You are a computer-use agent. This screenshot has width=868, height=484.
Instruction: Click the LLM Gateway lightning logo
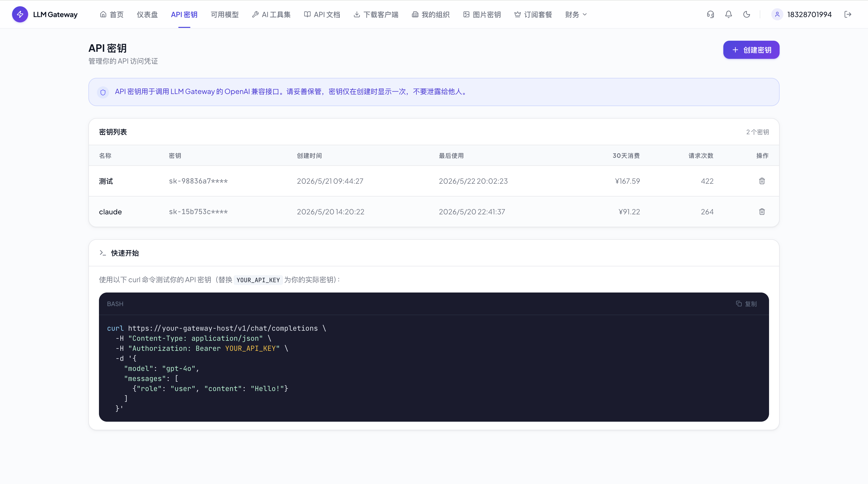(x=20, y=15)
